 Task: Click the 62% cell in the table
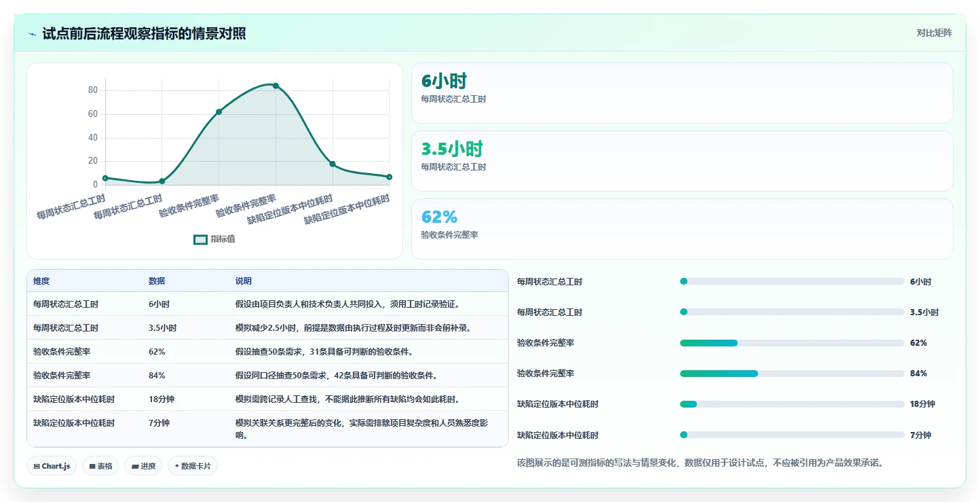157,352
